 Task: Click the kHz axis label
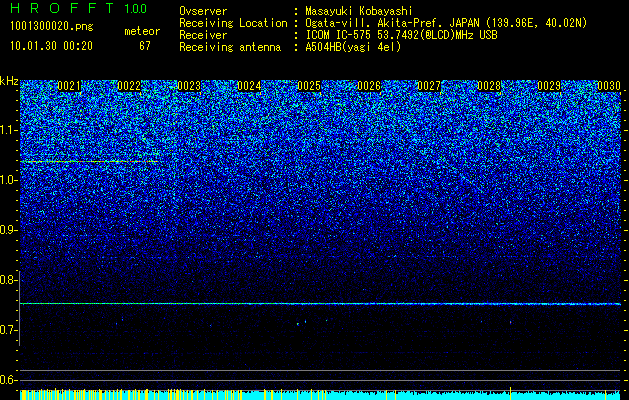click(x=9, y=81)
